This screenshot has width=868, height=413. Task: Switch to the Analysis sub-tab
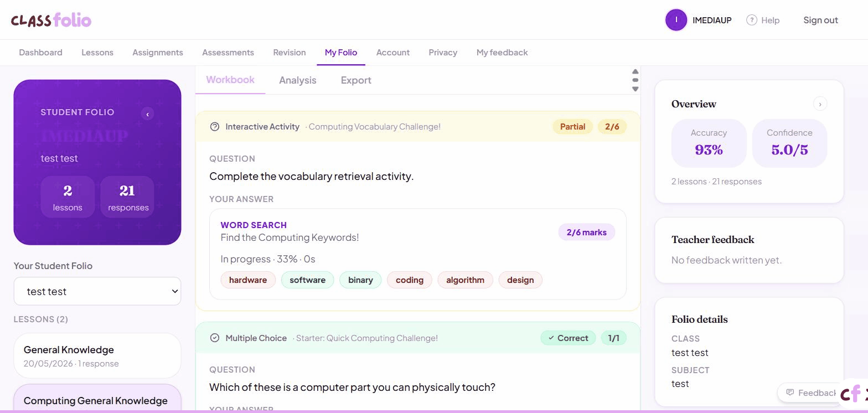click(x=298, y=80)
